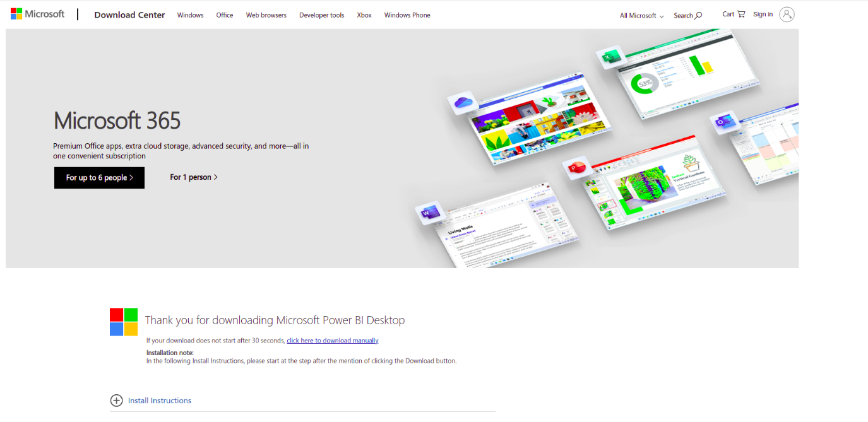Go to Download Center home link
This screenshot has height=422, width=868.
129,15
